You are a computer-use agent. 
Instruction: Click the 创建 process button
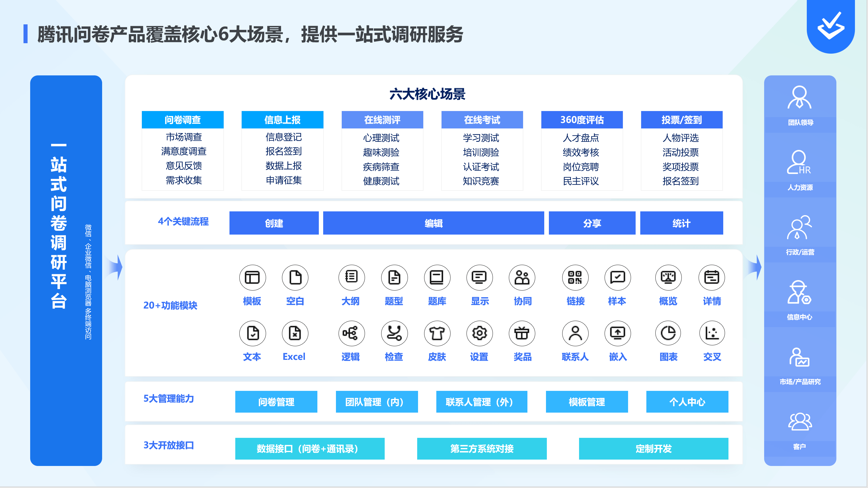click(x=274, y=223)
